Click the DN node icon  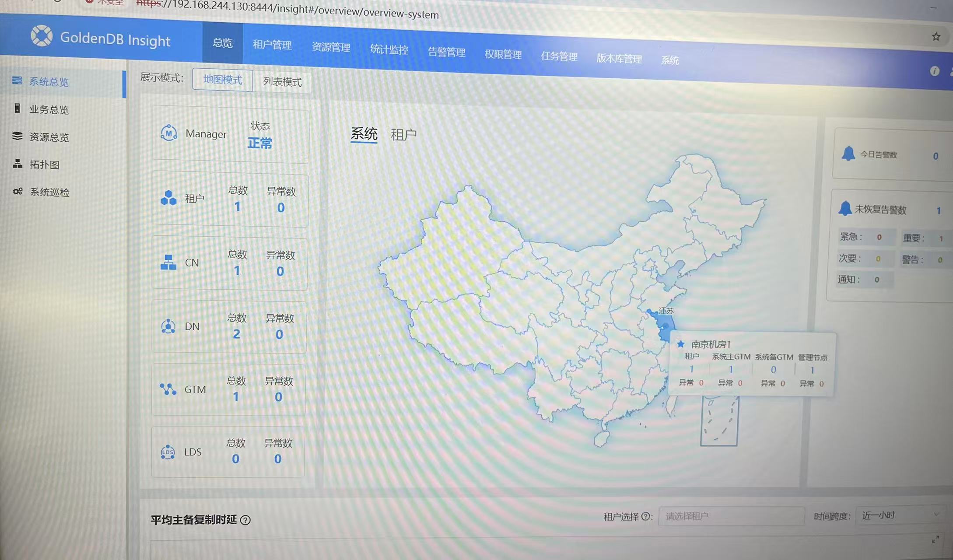pyautogui.click(x=168, y=326)
